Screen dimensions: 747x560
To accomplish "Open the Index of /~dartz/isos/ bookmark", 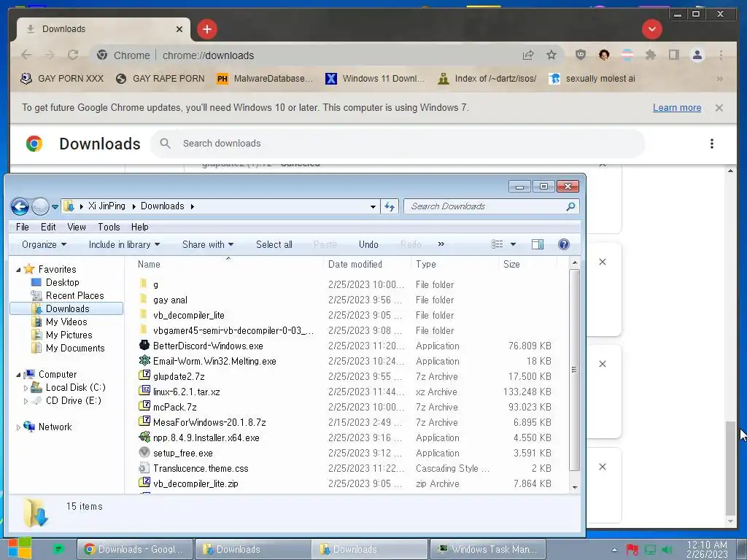I will [x=487, y=79].
